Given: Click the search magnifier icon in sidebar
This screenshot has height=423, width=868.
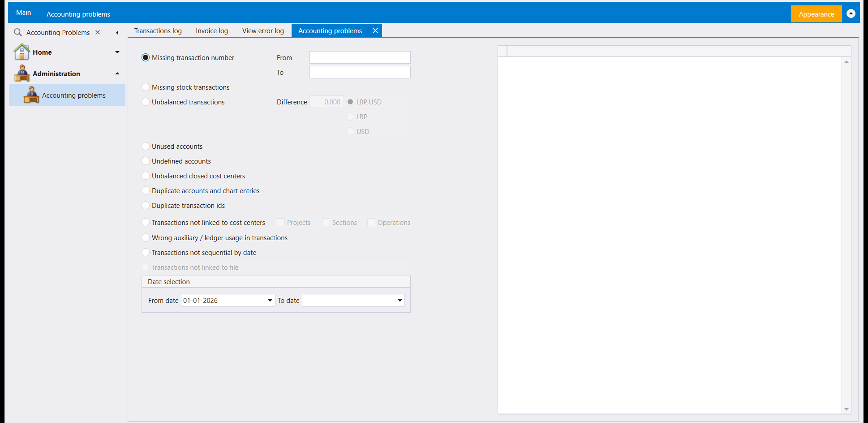Looking at the screenshot, I should pyautogui.click(x=18, y=32).
